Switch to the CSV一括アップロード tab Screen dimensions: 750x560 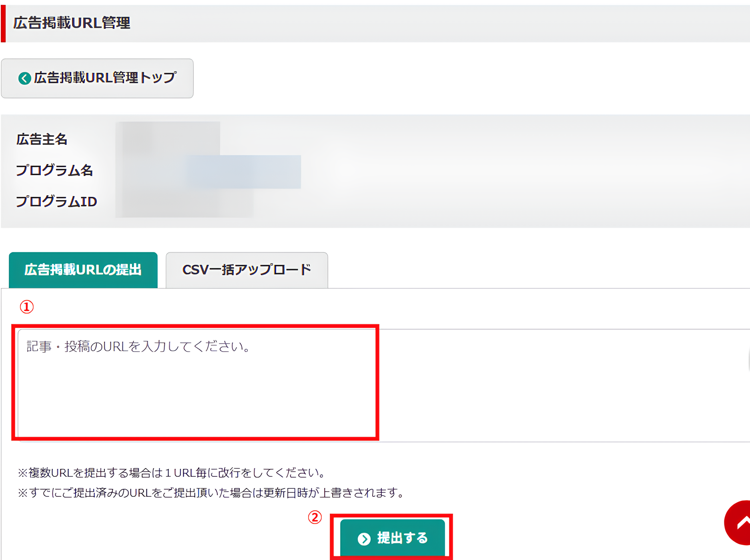pyautogui.click(x=246, y=270)
